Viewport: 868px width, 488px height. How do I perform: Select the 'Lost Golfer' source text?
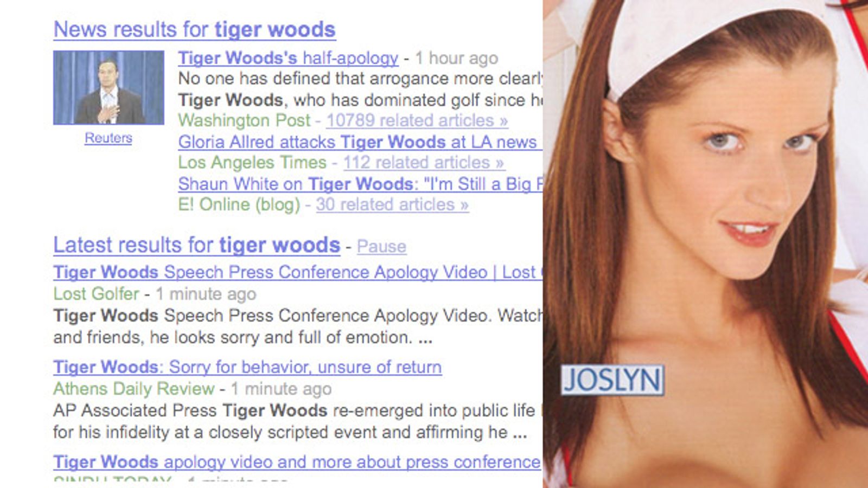[x=96, y=294]
